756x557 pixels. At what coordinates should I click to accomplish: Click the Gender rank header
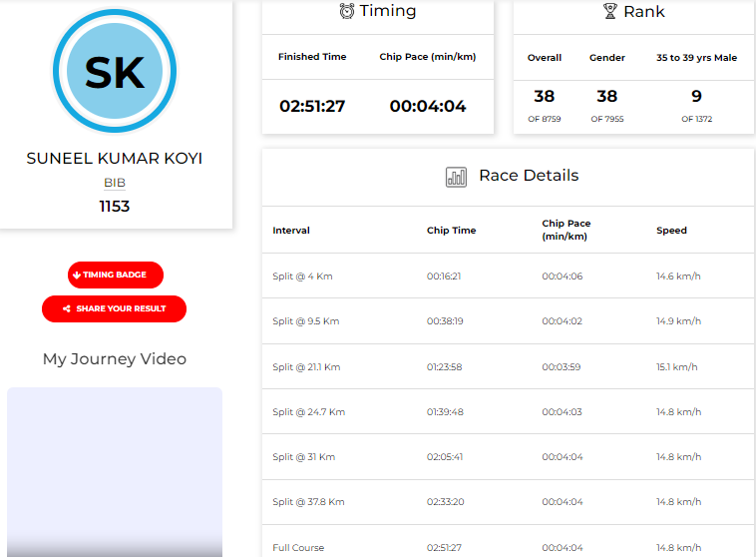tap(607, 58)
